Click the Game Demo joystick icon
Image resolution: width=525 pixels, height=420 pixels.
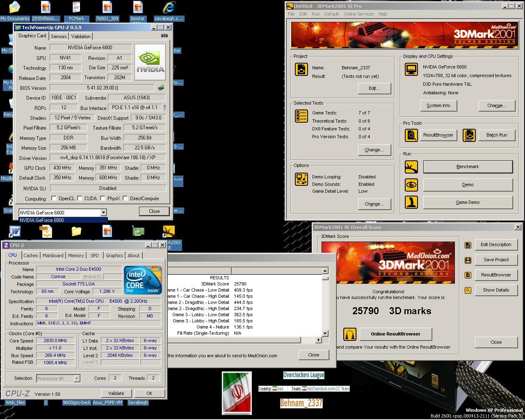coord(411,202)
